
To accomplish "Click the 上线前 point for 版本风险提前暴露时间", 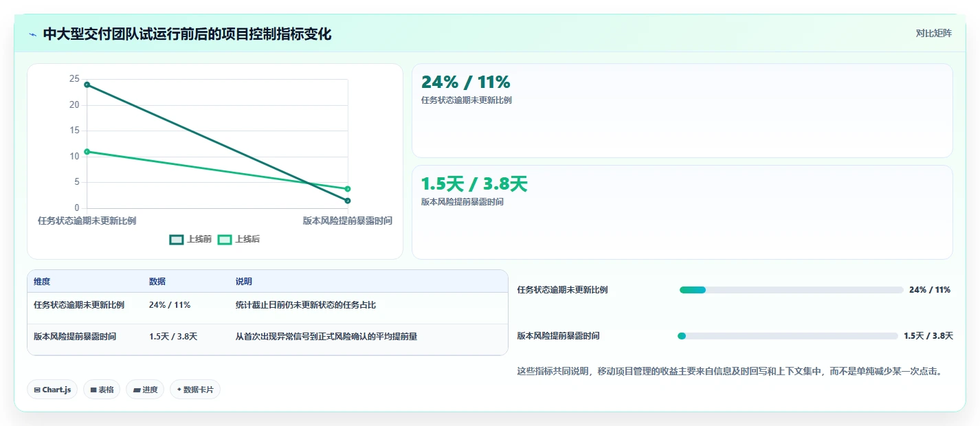I will click(348, 201).
